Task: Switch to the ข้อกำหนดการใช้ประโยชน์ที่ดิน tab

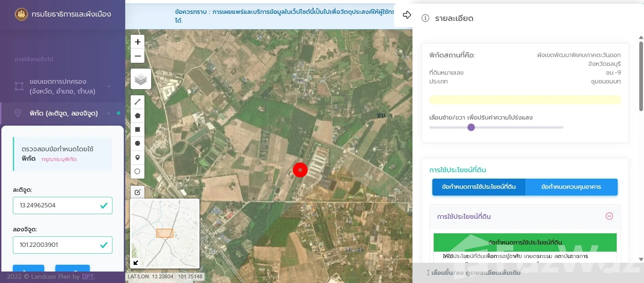Action: coord(479,187)
